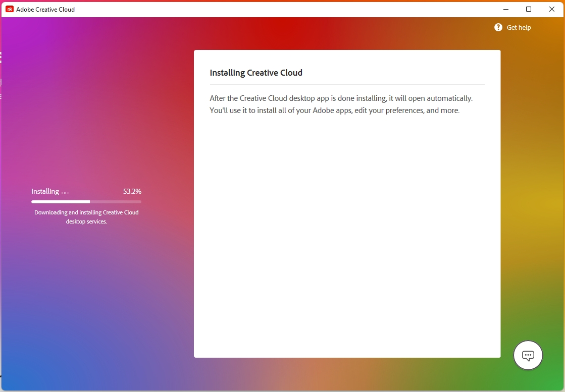Click the divider line under the panel heading
The image size is (565, 392).
tap(347, 84)
